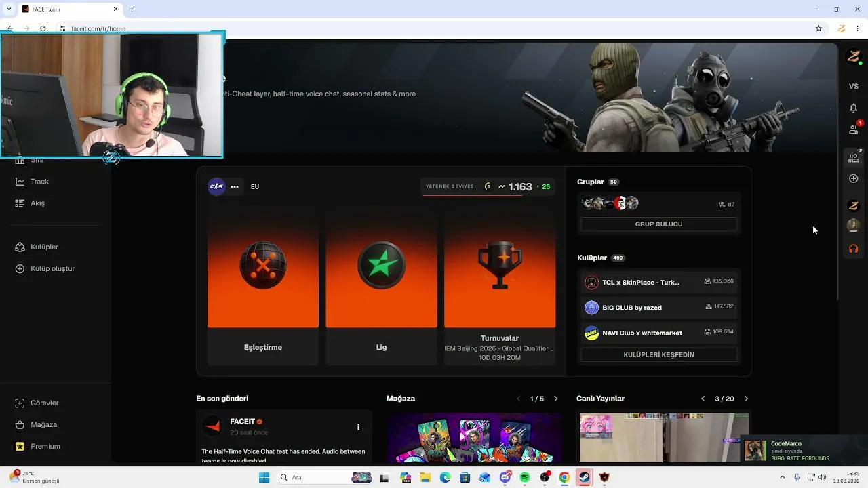Close the FACEIT.com tab
The width and height of the screenshot is (868, 488).
coord(115,9)
